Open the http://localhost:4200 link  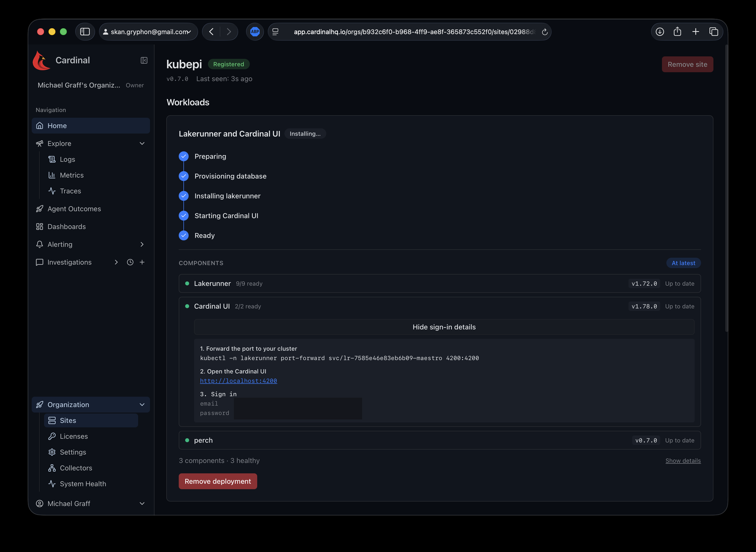pos(239,381)
